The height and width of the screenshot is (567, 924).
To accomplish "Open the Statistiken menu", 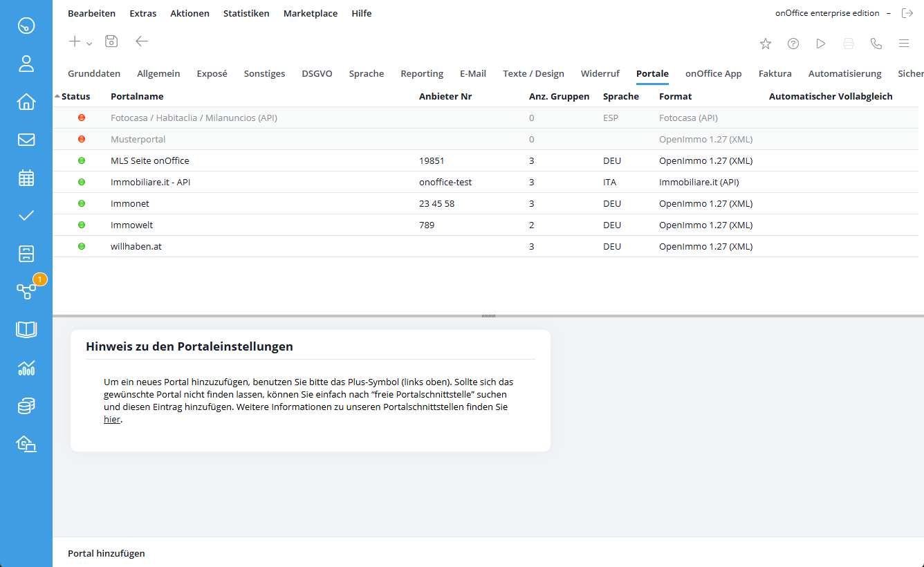I will (246, 13).
